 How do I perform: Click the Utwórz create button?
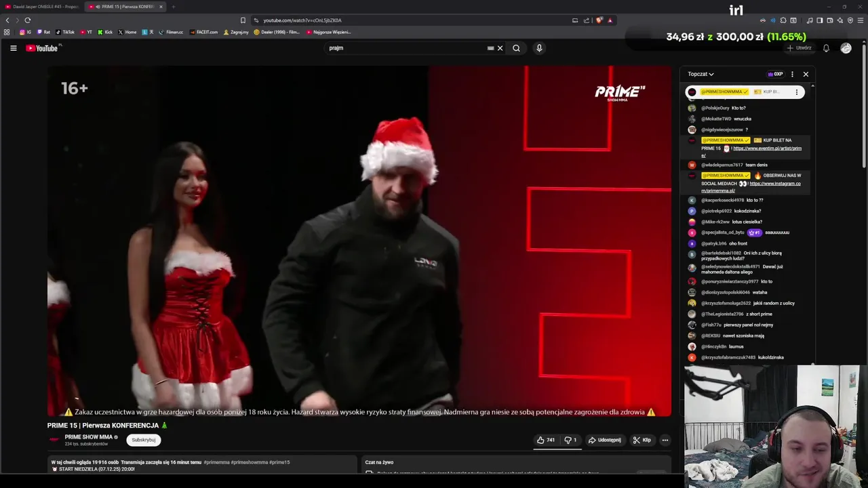click(800, 48)
